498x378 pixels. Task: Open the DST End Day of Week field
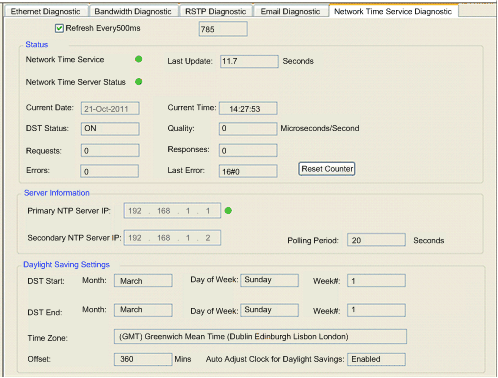tap(269, 310)
